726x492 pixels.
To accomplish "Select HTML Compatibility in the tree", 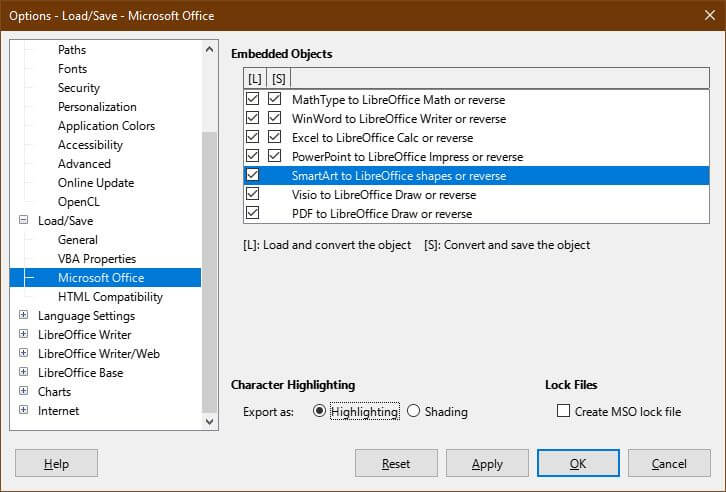I will [110, 297].
